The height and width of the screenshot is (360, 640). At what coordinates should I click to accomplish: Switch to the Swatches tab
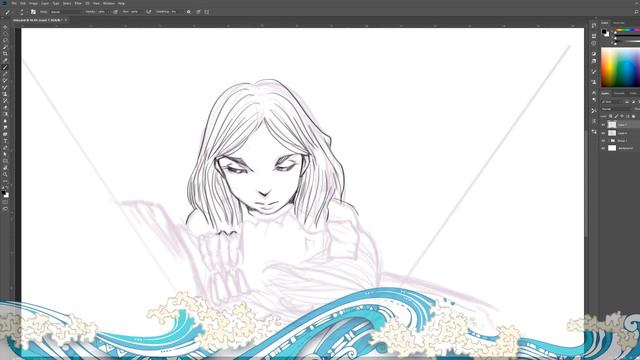click(619, 23)
